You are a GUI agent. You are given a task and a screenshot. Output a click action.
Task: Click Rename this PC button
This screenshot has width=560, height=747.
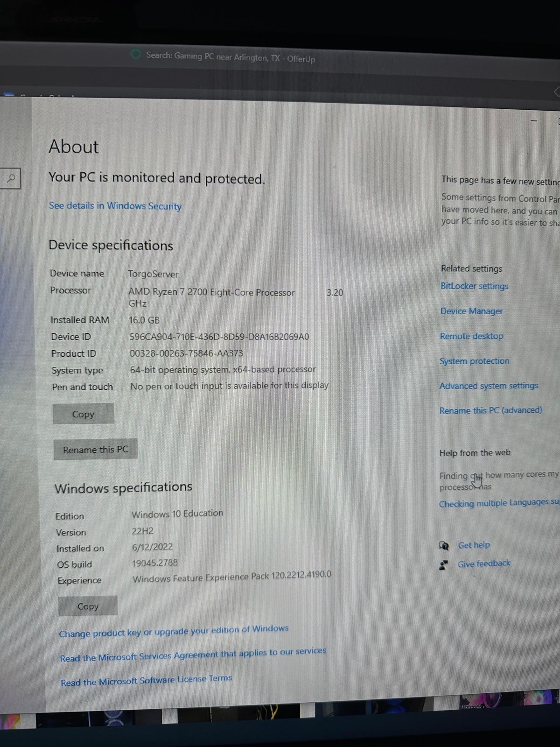(x=95, y=450)
